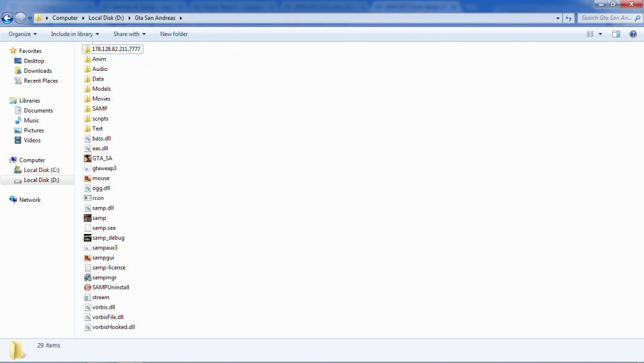Open the Help icon

[x=633, y=34]
